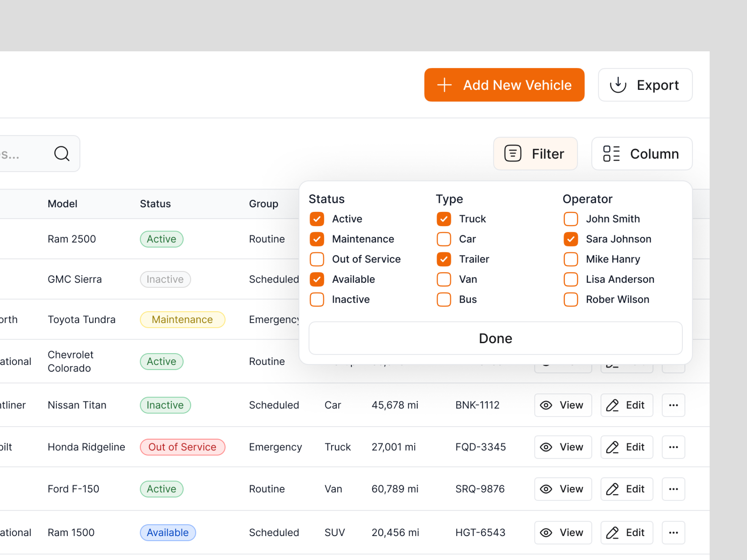Click Done to apply filters
Screen dimensions: 747x560
pyautogui.click(x=495, y=338)
